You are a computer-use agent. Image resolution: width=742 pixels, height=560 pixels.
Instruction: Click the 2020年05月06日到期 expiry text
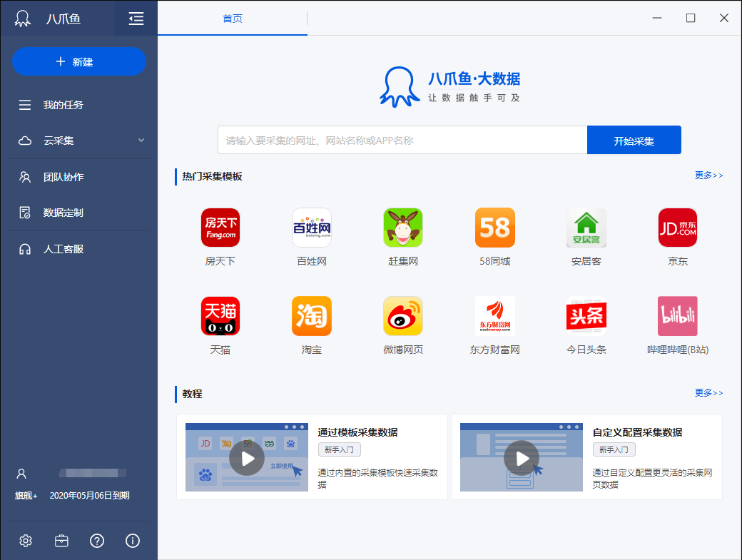point(89,496)
